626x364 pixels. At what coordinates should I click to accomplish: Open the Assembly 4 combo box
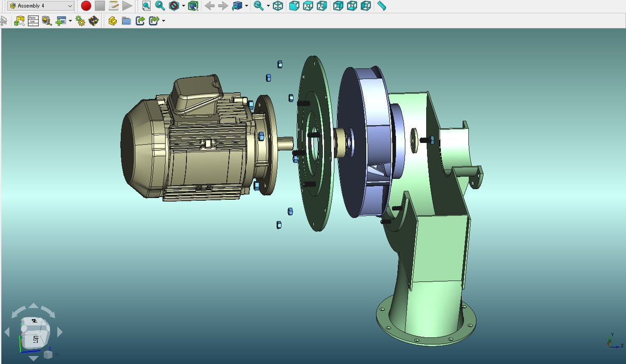[40, 6]
